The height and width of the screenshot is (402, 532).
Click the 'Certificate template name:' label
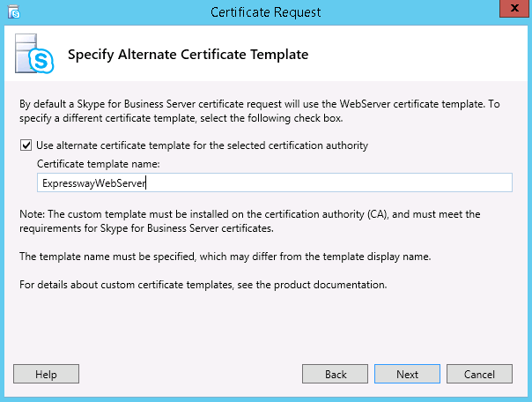(x=99, y=164)
